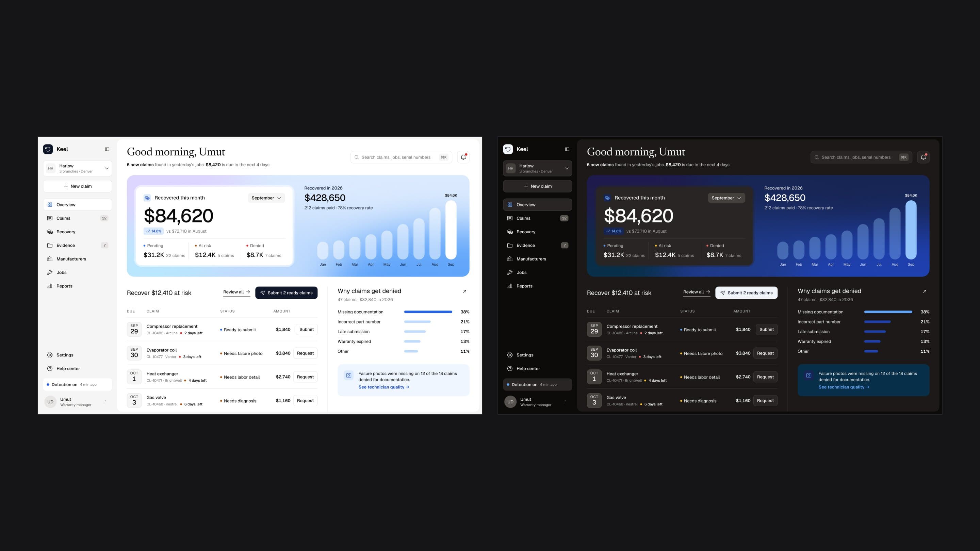Go to Evidence in light sidebar
This screenshot has width=980, height=551.
pos(78,245)
